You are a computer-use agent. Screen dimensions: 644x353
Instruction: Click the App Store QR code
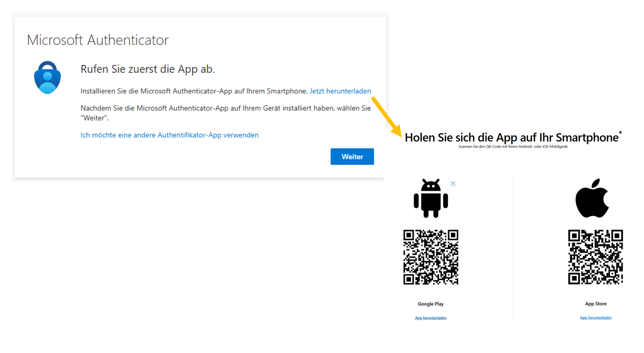[x=595, y=257]
